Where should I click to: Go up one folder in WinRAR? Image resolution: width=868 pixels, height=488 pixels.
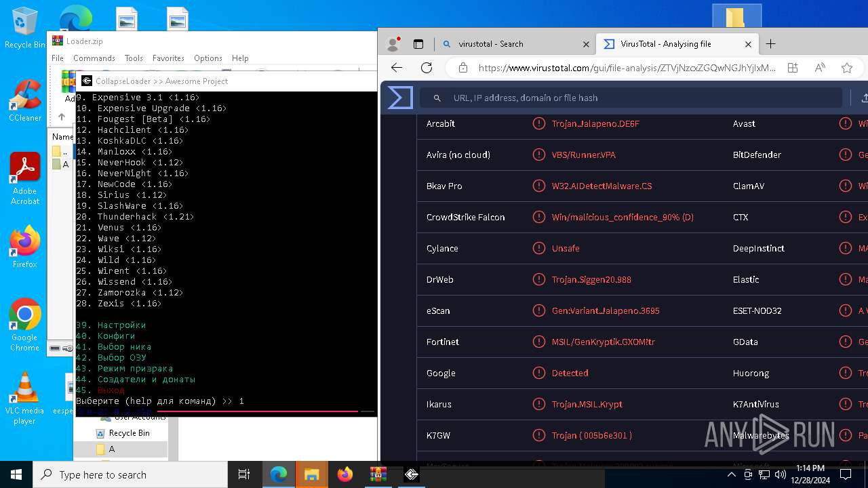[x=62, y=117]
